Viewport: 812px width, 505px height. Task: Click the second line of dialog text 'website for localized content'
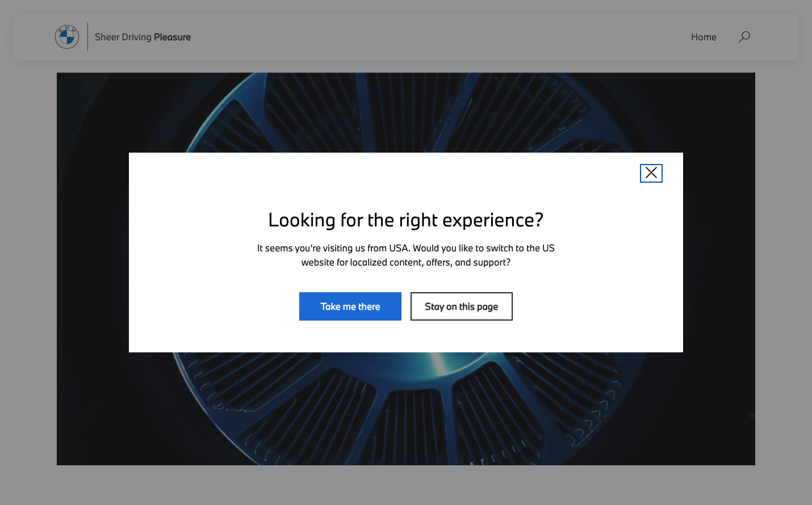coord(405,262)
